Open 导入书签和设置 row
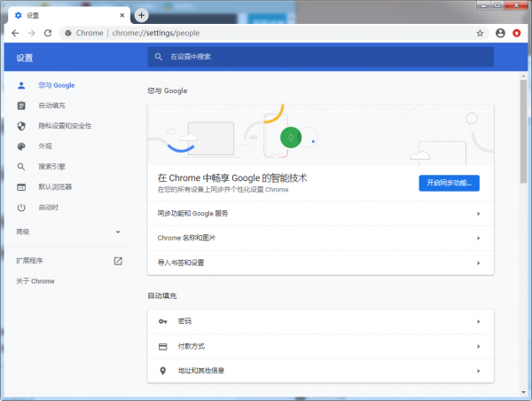This screenshot has width=532, height=401. coord(321,263)
